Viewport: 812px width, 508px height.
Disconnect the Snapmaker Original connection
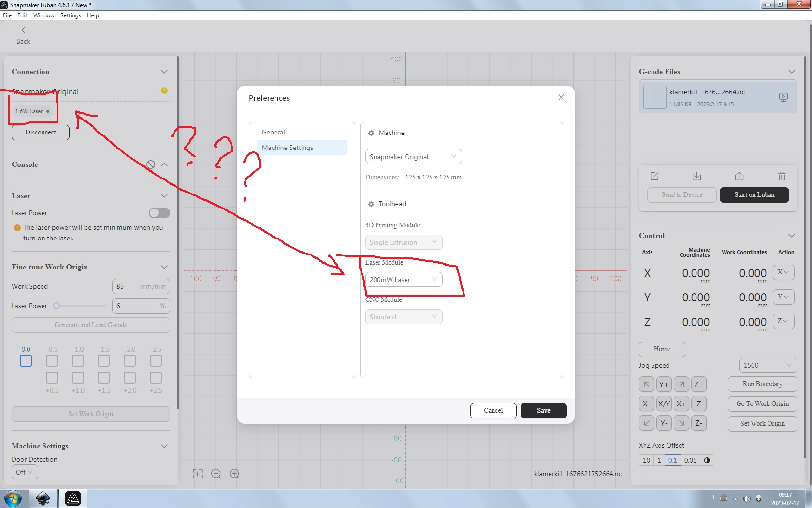pos(40,132)
